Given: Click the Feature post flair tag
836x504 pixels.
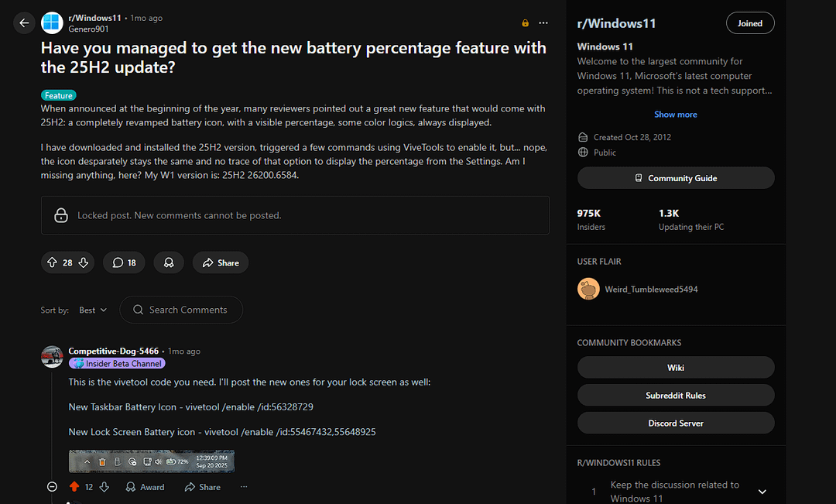Looking at the screenshot, I should click(x=59, y=96).
